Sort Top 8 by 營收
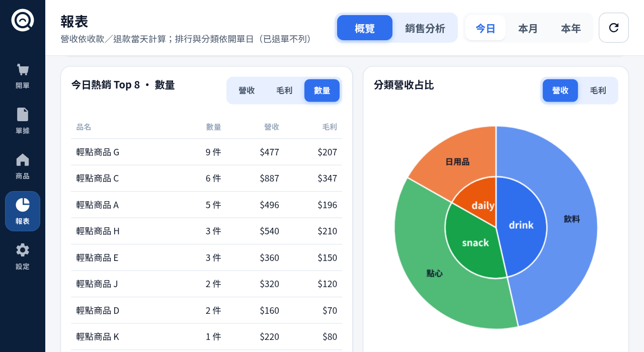 pos(247,91)
